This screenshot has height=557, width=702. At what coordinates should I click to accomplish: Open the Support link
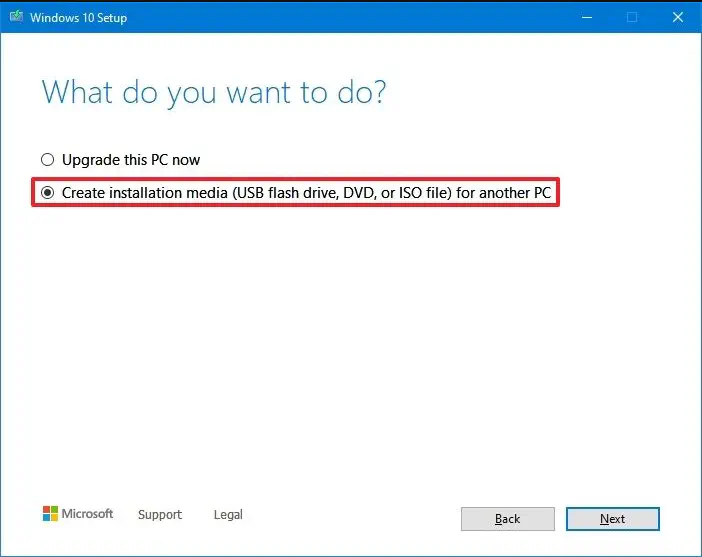tap(160, 514)
